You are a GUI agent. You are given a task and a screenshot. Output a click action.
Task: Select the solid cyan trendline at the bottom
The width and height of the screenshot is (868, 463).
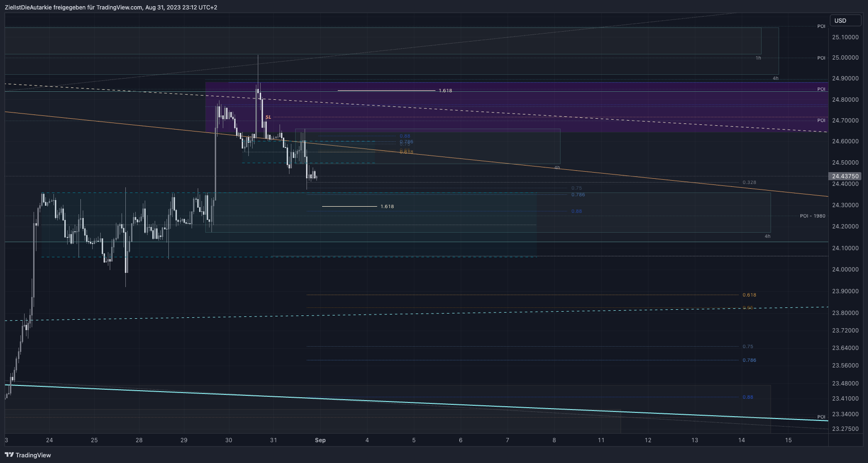416,402
